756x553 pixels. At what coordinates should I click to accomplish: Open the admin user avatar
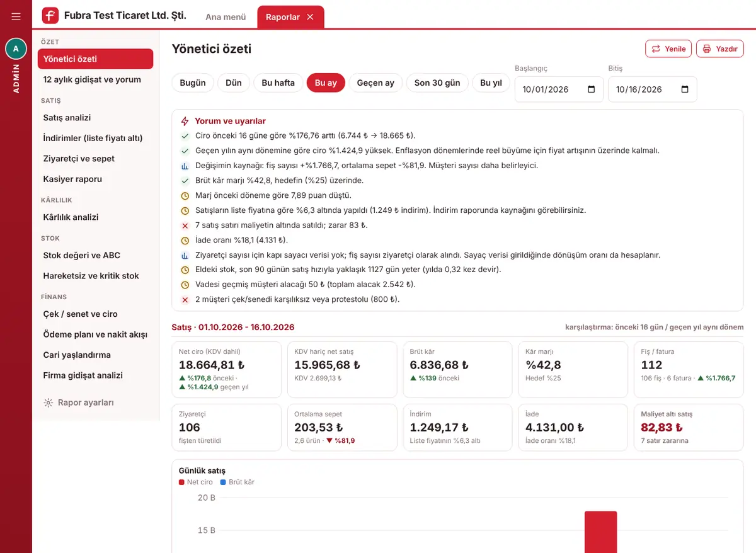(x=16, y=48)
